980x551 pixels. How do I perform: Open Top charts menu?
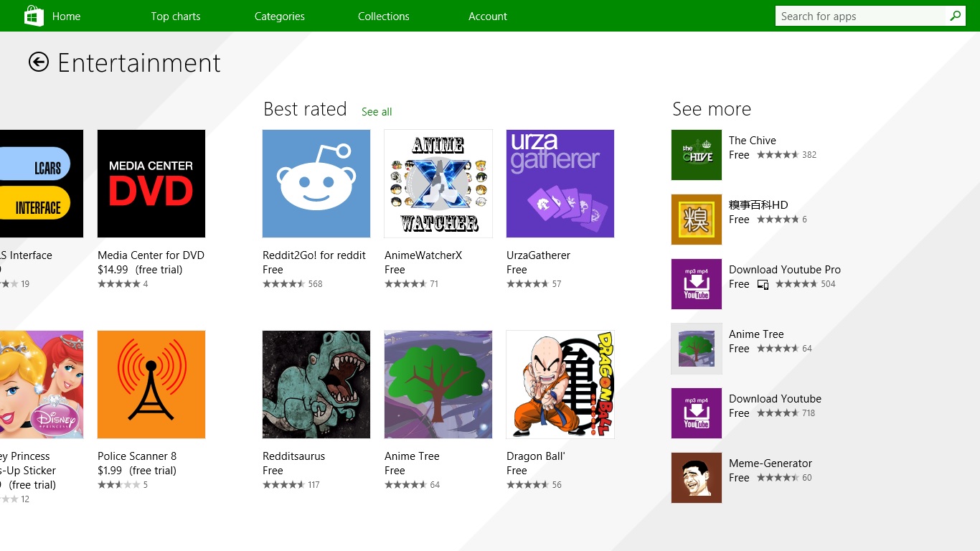click(176, 16)
